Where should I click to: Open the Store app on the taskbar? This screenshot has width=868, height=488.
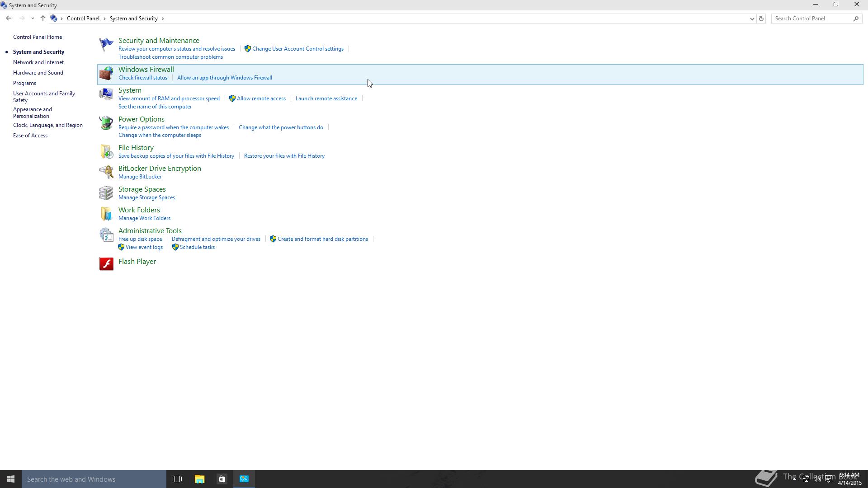coord(222,479)
